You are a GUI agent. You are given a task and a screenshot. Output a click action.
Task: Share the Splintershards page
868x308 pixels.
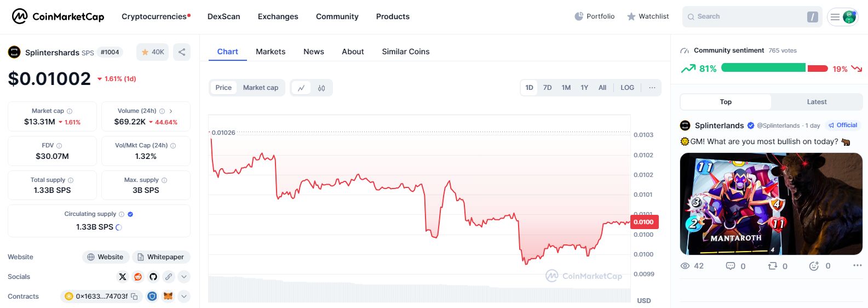(182, 52)
